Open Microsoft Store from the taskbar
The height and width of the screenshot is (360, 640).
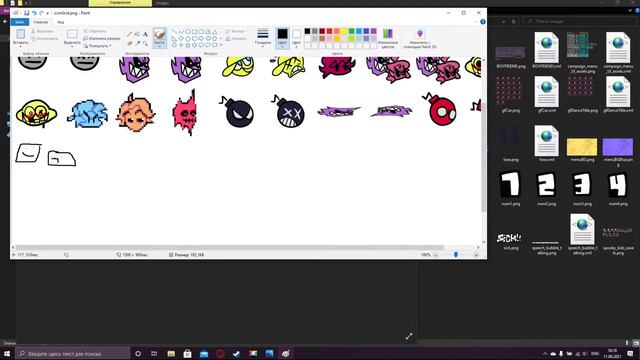coord(187,353)
